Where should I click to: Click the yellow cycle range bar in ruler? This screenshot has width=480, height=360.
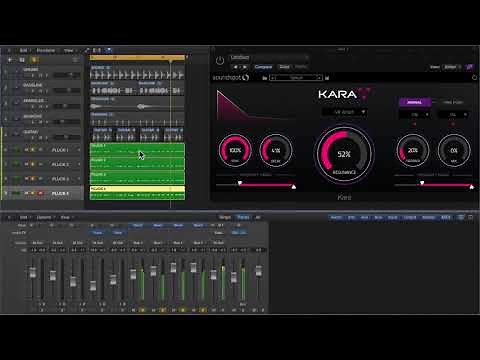click(137, 58)
